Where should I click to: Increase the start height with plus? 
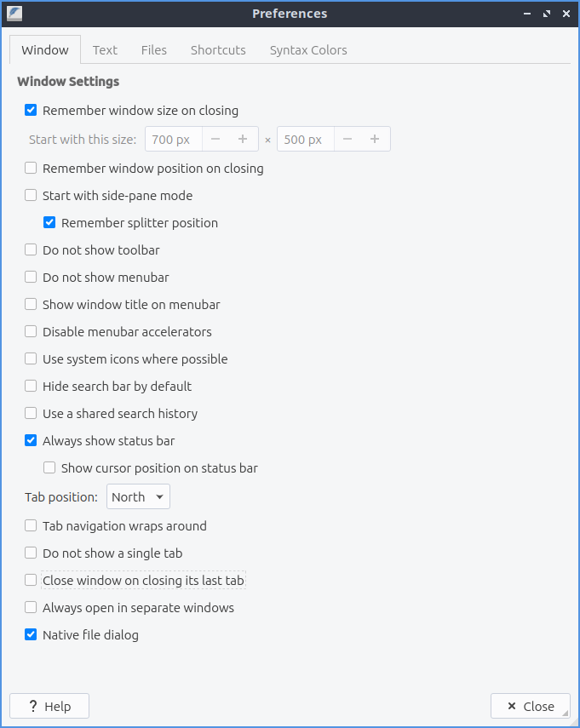pos(375,140)
